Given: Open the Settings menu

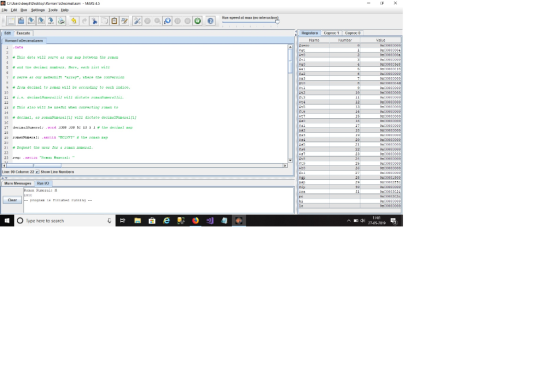Looking at the screenshot, I should pyautogui.click(x=38, y=10).
